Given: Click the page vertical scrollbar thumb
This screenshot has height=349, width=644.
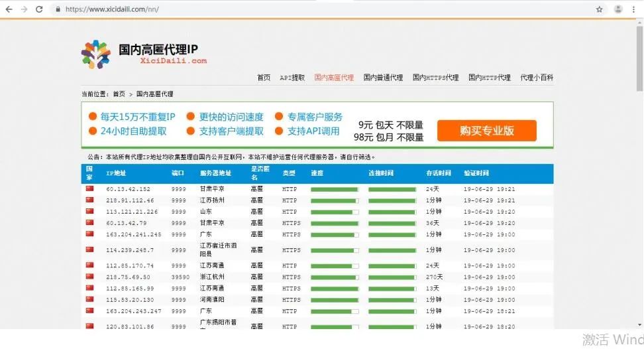Looking at the screenshot, I should [639, 58].
